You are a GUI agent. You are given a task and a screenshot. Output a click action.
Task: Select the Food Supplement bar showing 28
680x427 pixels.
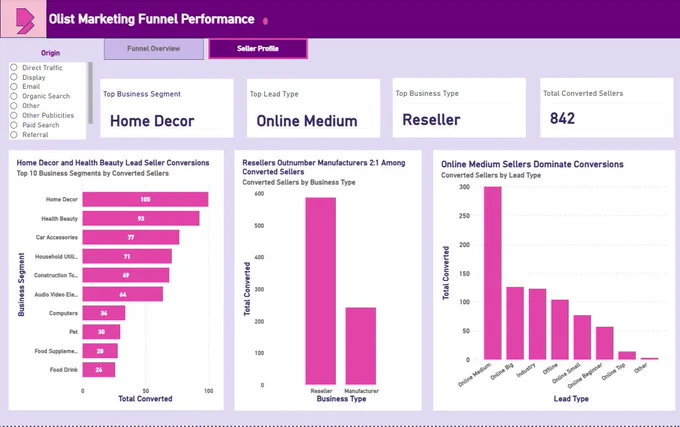(100, 351)
